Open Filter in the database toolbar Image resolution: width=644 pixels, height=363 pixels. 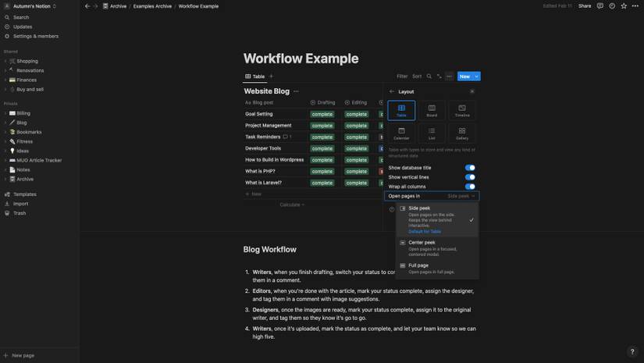click(x=402, y=77)
